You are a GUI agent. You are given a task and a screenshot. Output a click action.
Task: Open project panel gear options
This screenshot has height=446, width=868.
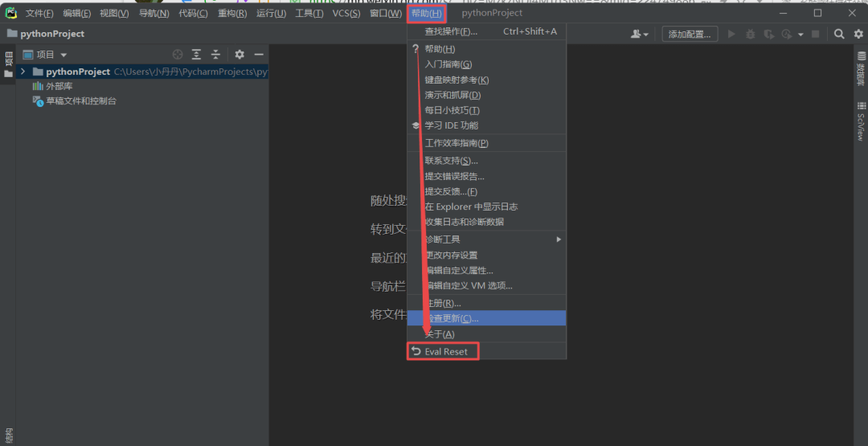point(240,55)
